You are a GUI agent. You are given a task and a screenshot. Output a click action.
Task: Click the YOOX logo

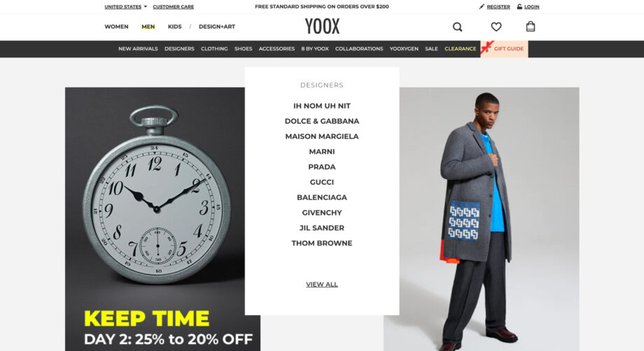322,27
